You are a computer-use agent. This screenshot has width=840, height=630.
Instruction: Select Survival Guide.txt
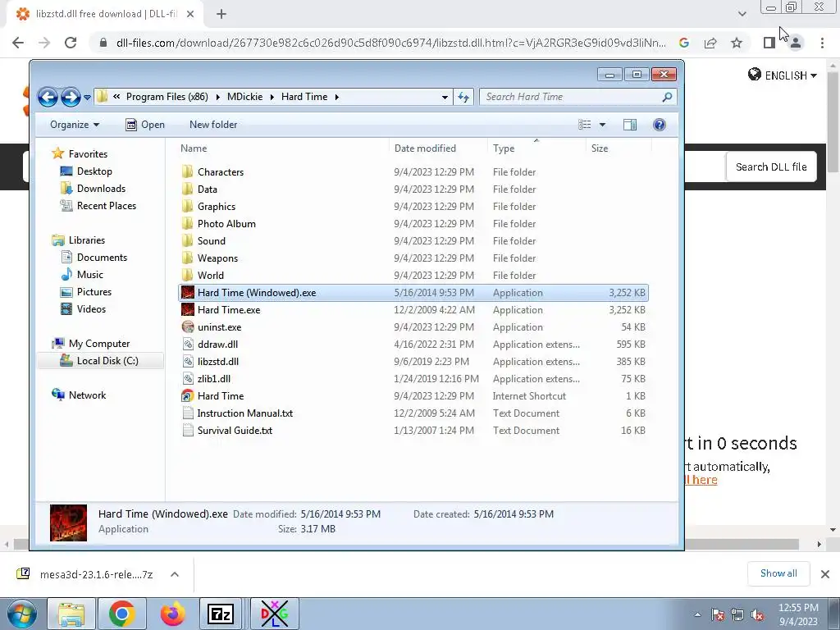coord(413,430)
